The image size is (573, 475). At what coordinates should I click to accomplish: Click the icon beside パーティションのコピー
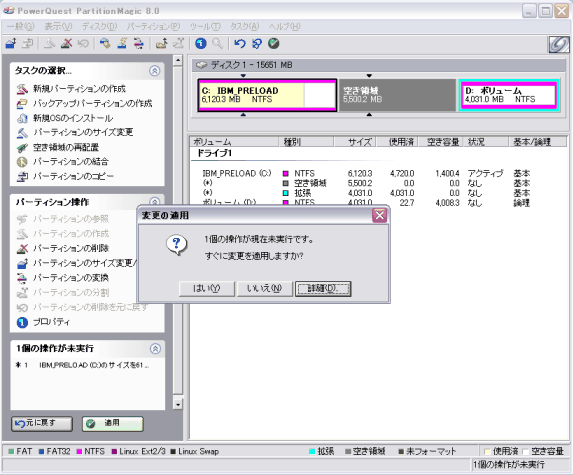[x=22, y=176]
